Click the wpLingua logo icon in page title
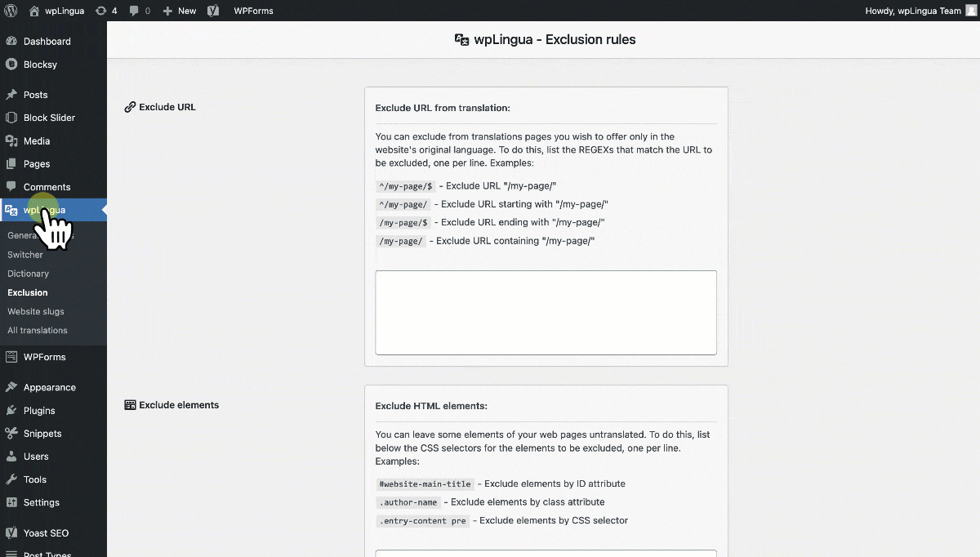980x557 pixels. 462,39
